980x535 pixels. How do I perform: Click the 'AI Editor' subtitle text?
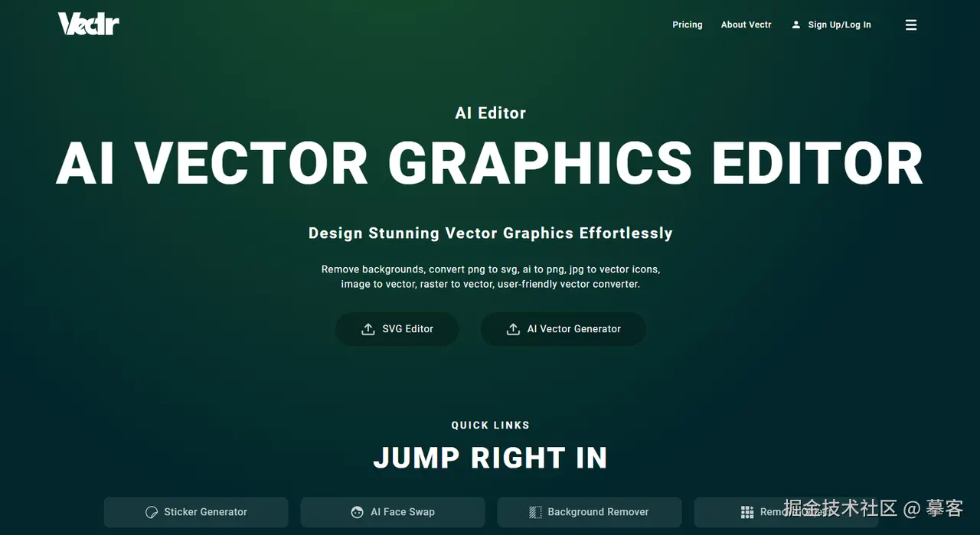[490, 113]
